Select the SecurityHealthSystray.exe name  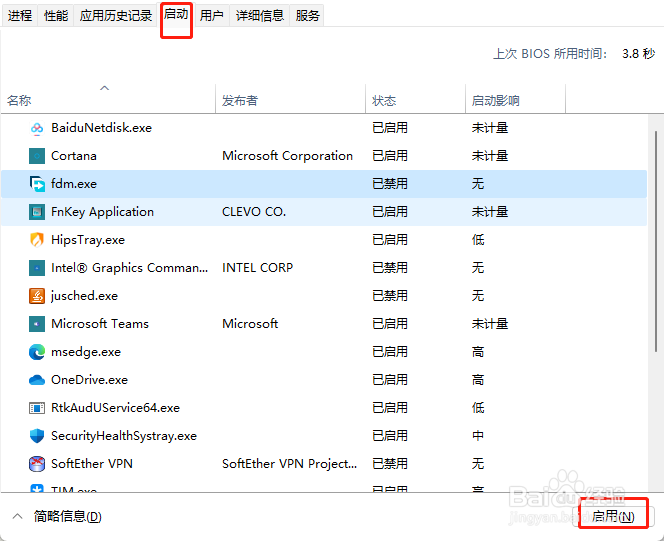pyautogui.click(x=124, y=436)
